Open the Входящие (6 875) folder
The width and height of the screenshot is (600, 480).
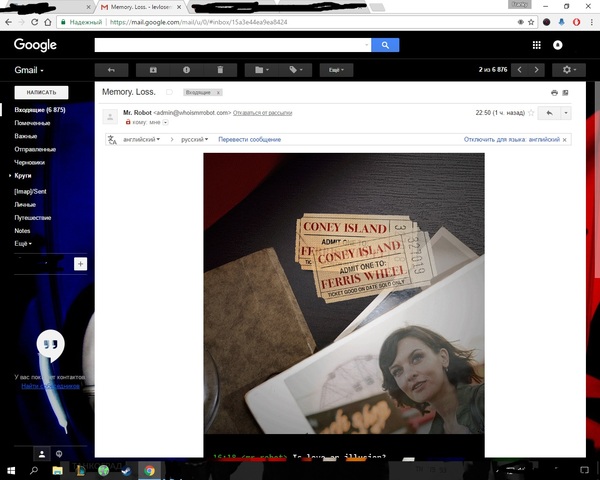coord(40,109)
